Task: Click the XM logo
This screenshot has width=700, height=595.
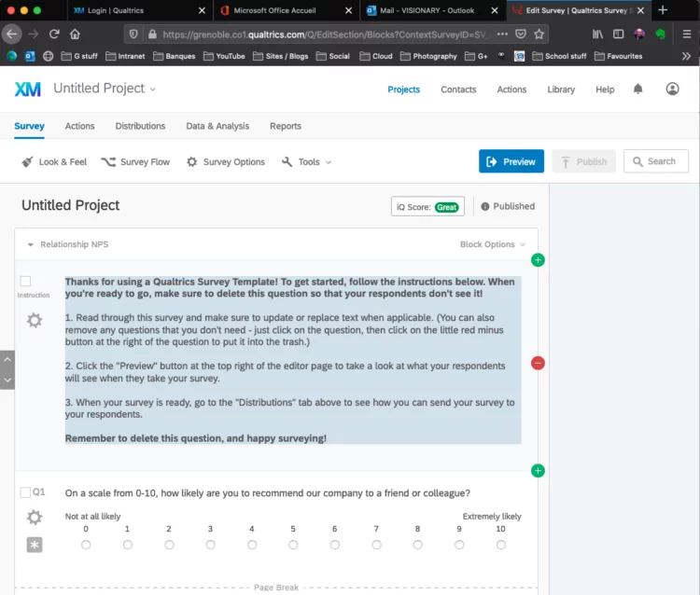Action: point(28,90)
